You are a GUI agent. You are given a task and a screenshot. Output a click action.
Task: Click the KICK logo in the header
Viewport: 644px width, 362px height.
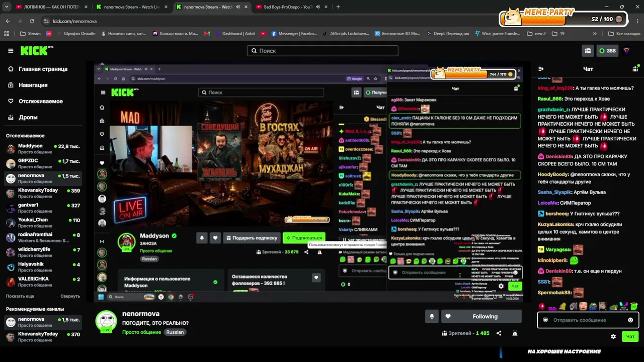tap(36, 51)
